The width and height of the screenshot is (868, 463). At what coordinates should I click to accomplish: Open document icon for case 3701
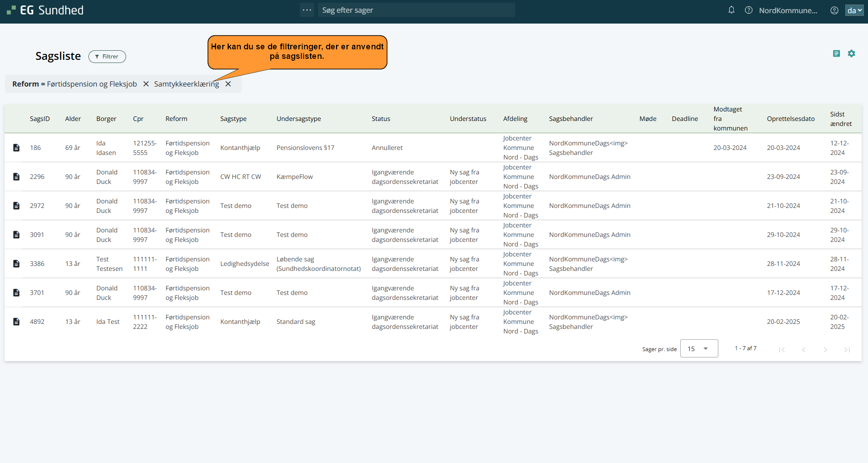(x=16, y=293)
